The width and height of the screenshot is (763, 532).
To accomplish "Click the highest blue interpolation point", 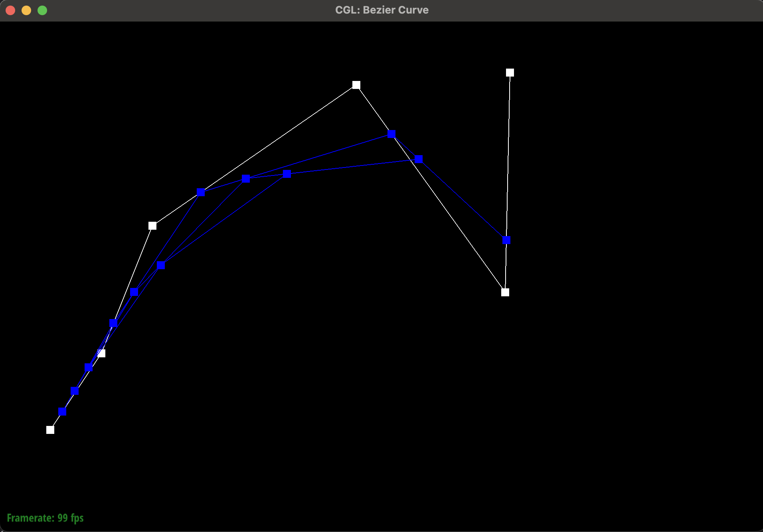I will coord(391,134).
